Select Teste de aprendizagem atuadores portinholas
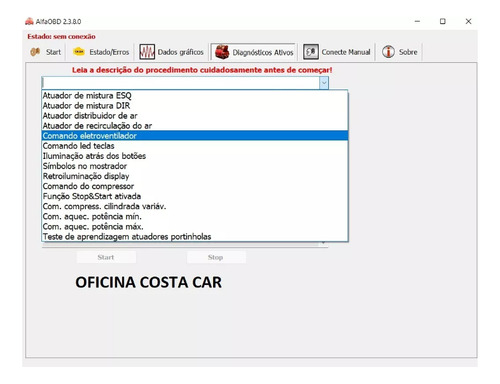 click(x=195, y=236)
